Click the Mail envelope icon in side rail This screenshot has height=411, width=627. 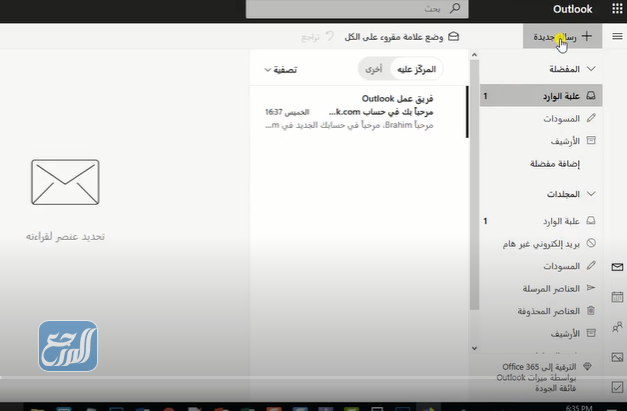(x=617, y=267)
